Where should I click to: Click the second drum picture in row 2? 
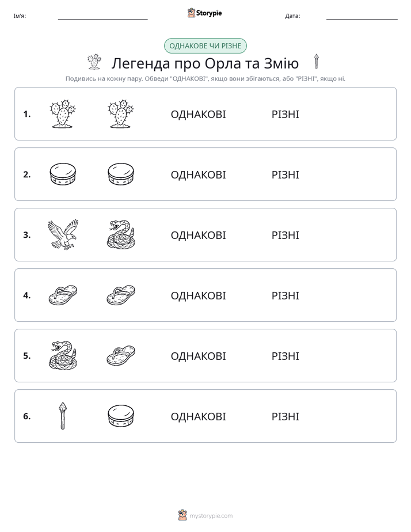pos(121,174)
